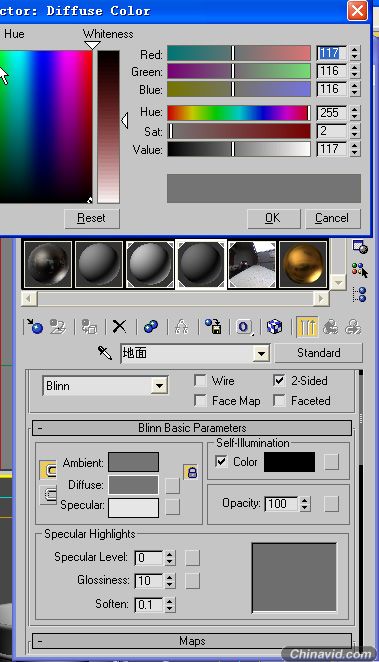
Task: Click Self-Illumination black color swatch
Action: click(290, 462)
